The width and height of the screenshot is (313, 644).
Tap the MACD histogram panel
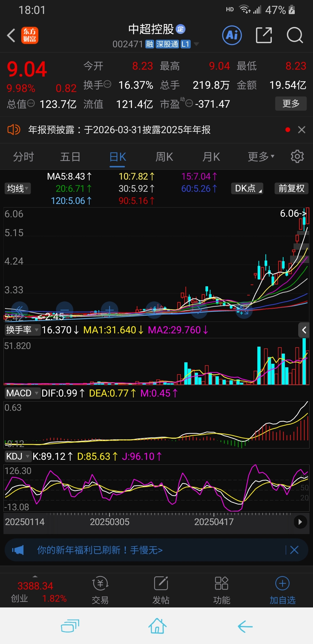point(156,425)
